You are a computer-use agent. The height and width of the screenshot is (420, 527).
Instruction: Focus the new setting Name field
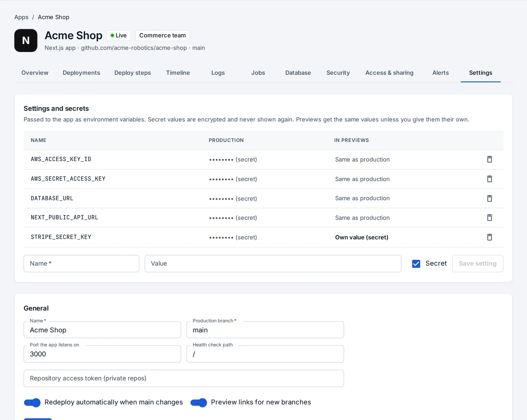pos(81,264)
